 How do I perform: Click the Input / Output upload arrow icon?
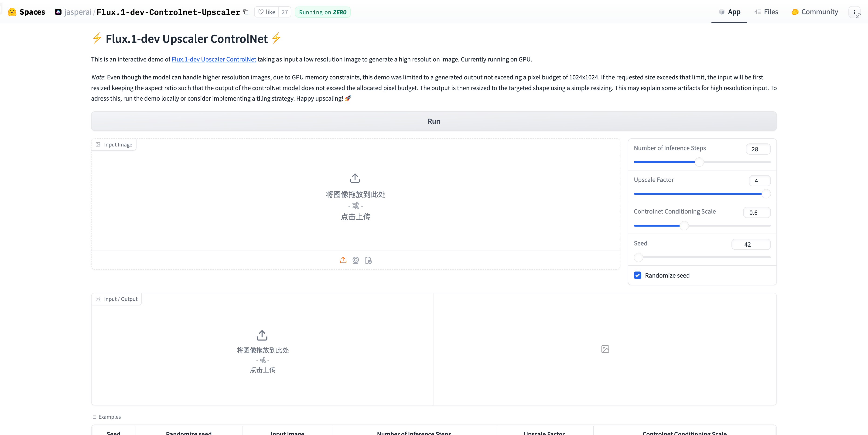[262, 335]
